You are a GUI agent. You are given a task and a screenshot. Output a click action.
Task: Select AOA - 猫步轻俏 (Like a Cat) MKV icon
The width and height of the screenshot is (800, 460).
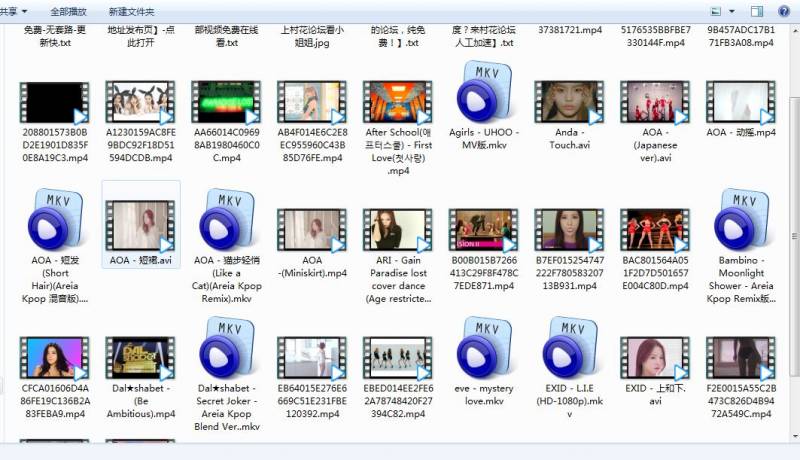click(226, 220)
